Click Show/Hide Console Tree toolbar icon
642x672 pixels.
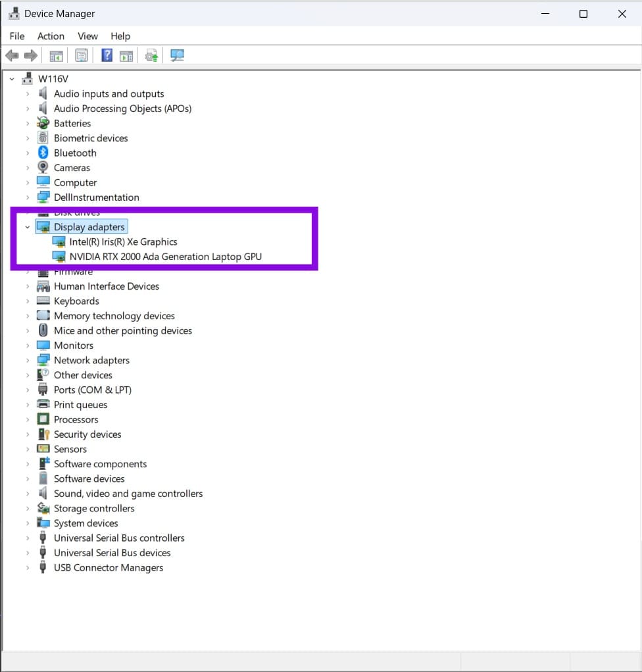click(x=56, y=56)
